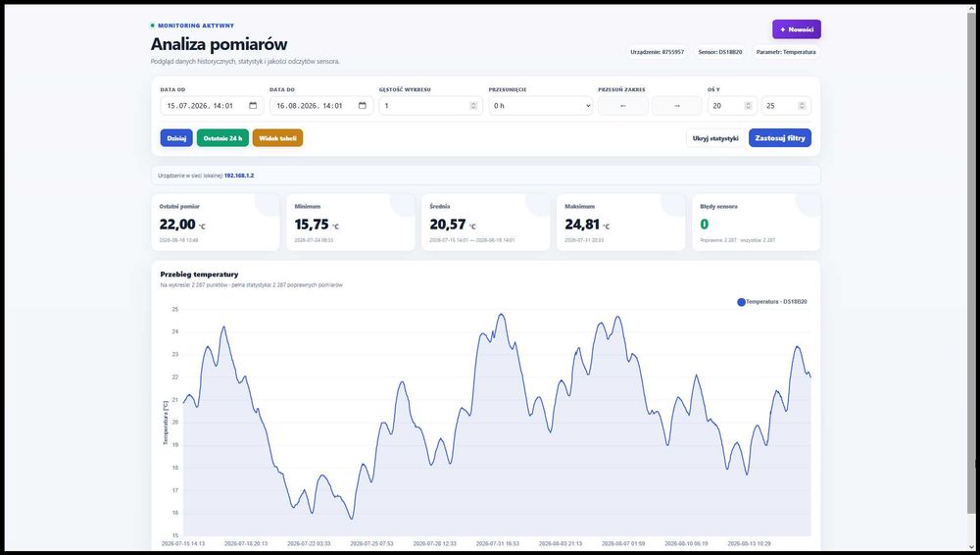Click x-axis label 2026-07-15 14:13
980x555 pixels.
(183, 544)
